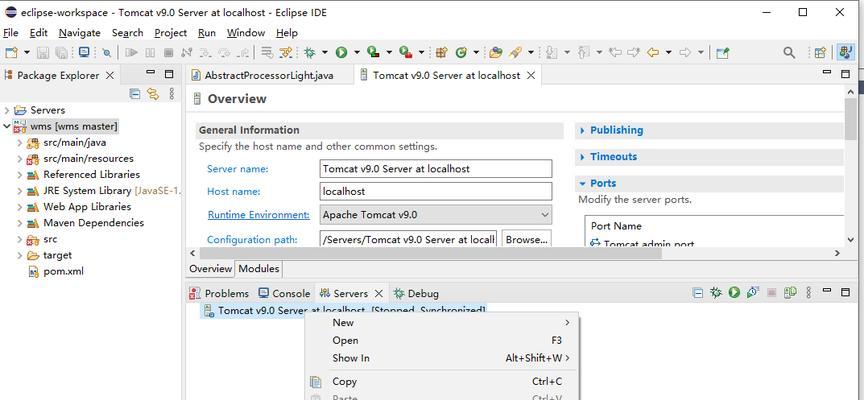Switch to the Modules editor tab

click(258, 269)
